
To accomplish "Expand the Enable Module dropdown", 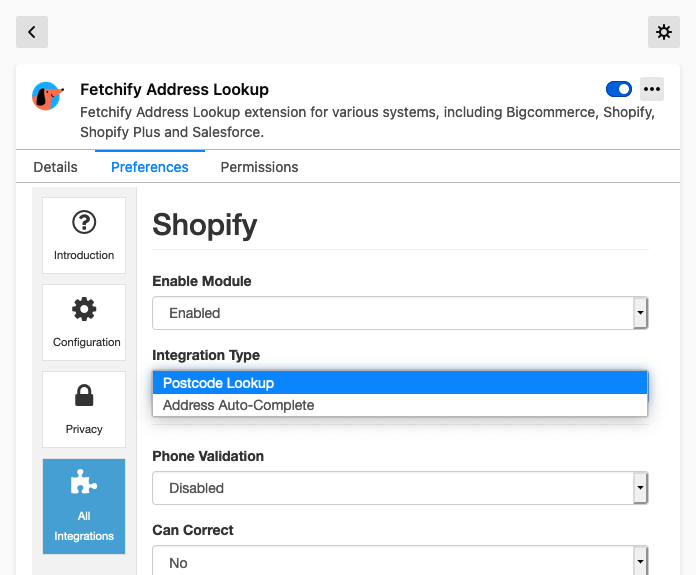I will click(x=400, y=313).
